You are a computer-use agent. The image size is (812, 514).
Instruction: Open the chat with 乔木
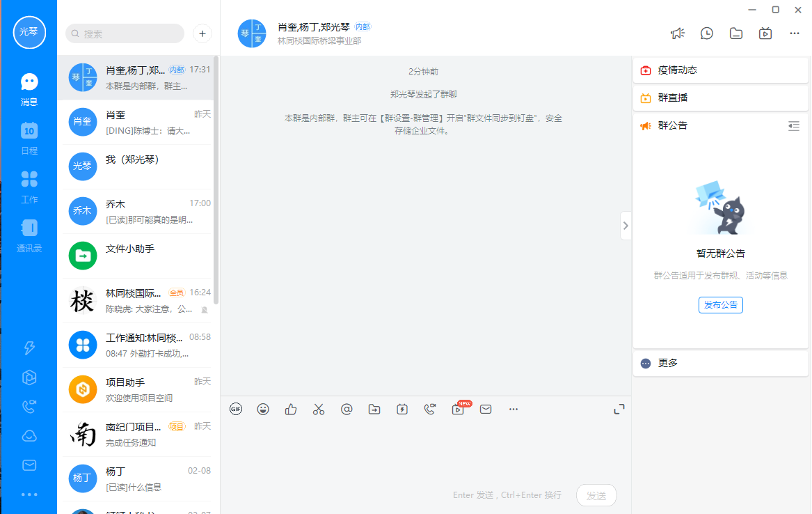[x=137, y=212]
